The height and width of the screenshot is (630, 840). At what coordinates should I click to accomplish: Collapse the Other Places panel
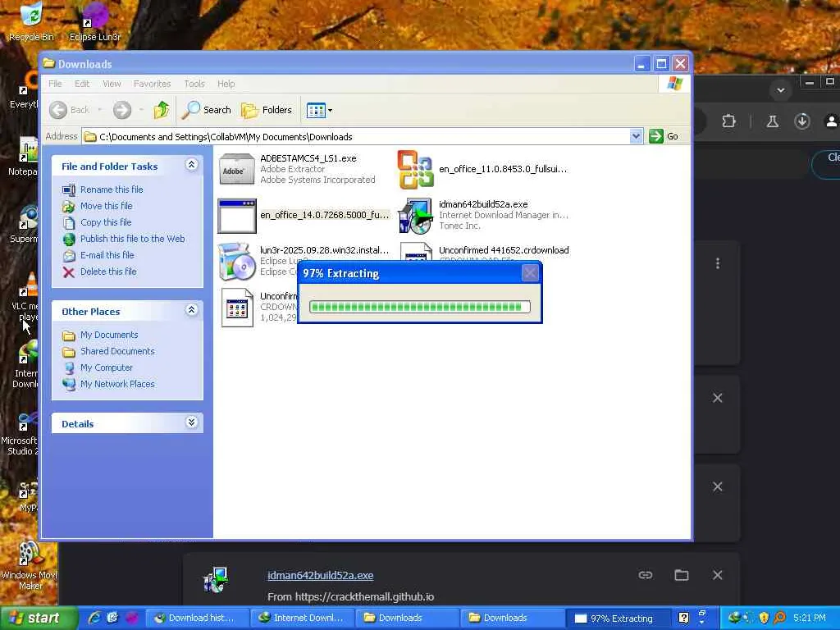(191, 310)
